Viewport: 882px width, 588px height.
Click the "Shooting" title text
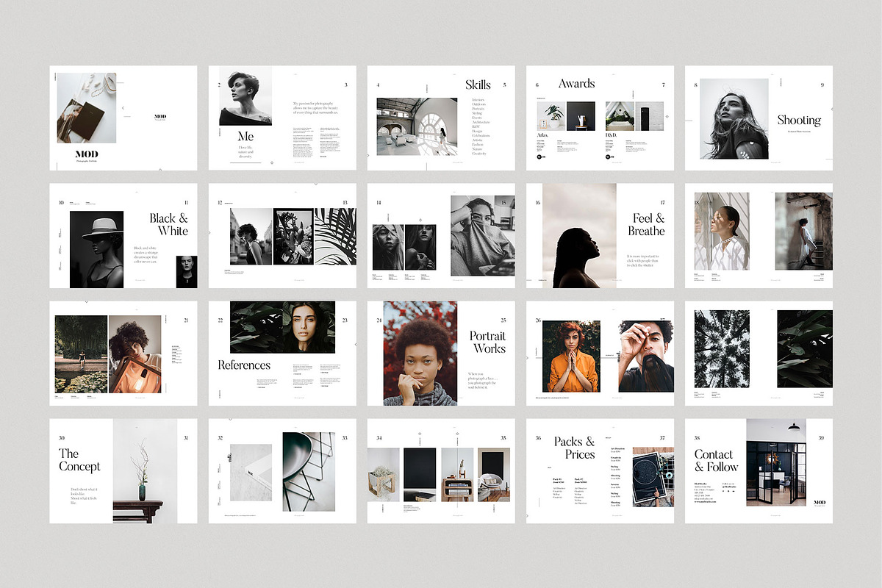(799, 121)
